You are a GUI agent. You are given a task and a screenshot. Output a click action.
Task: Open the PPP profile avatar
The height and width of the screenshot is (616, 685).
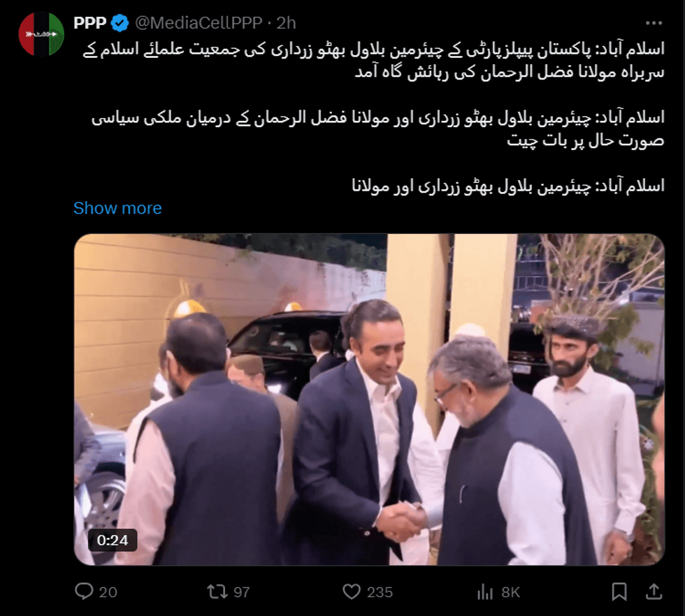(41, 34)
